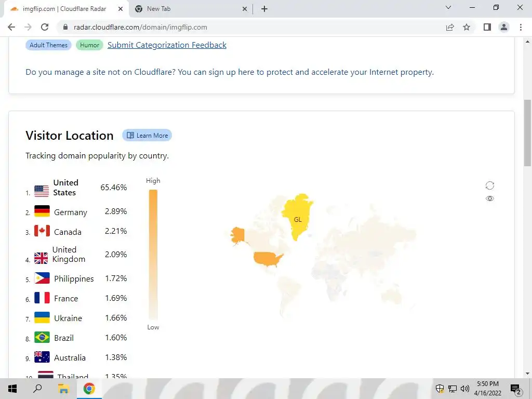Open the notification center icon
The image size is (532, 399).
click(516, 389)
